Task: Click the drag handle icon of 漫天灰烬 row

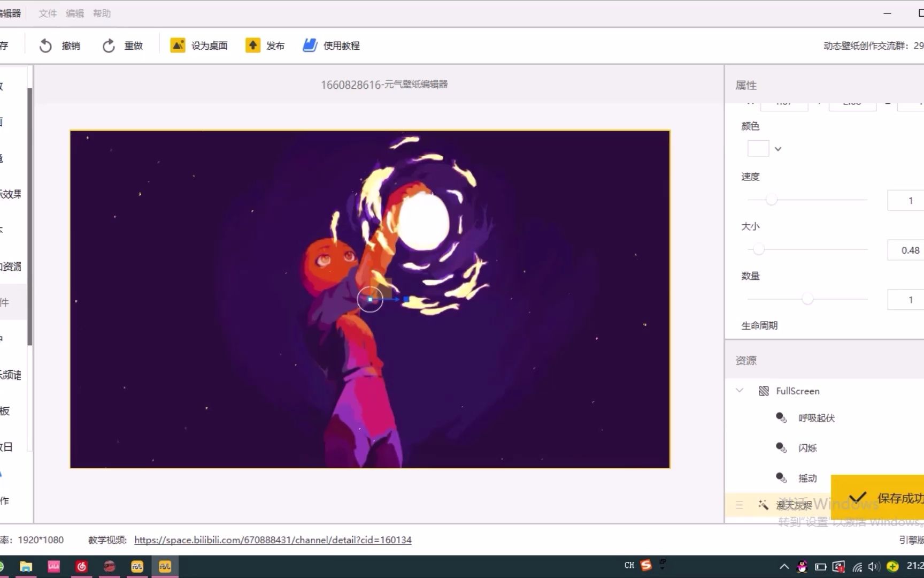Action: point(739,505)
